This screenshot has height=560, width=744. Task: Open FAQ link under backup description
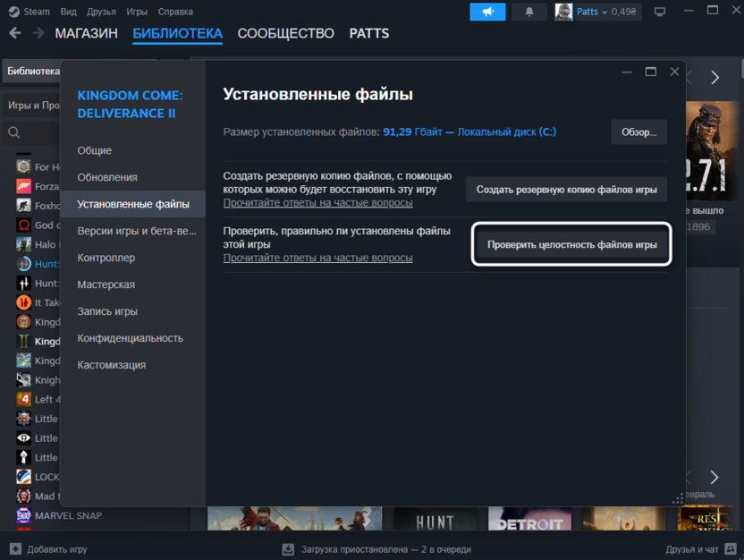tap(318, 203)
